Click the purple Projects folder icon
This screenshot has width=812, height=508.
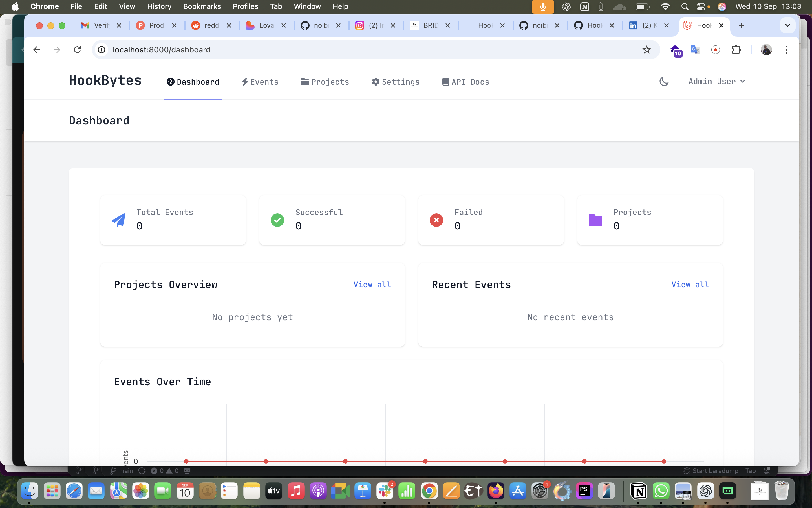[x=595, y=220]
